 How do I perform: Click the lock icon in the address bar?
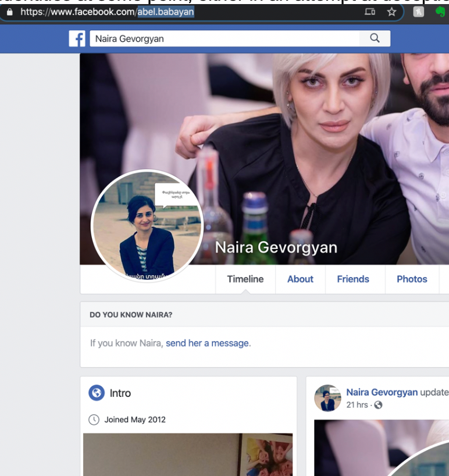[10, 12]
